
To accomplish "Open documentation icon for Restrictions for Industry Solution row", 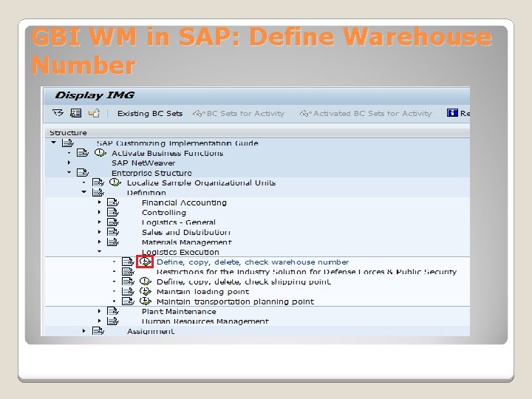I will point(128,272).
